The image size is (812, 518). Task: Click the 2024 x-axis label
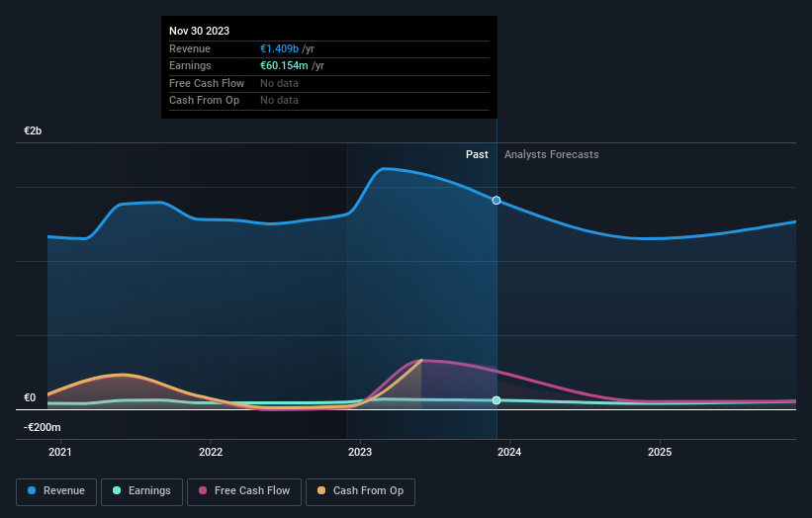pos(509,452)
